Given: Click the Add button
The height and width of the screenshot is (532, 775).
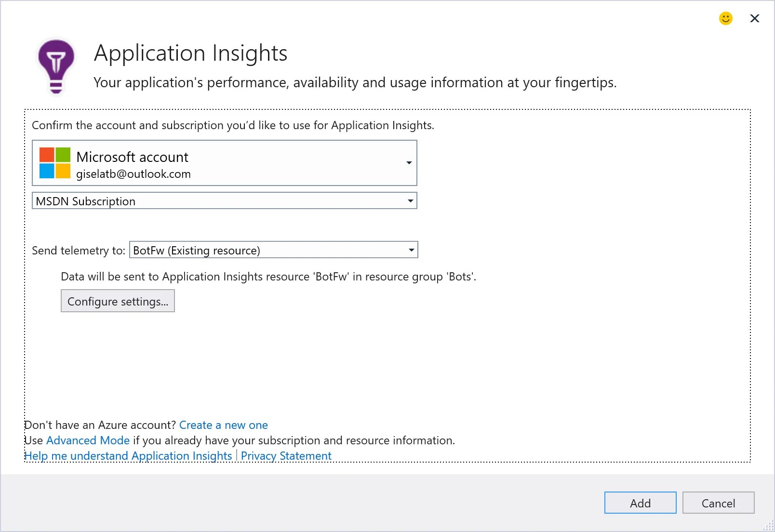Looking at the screenshot, I should [x=641, y=503].
